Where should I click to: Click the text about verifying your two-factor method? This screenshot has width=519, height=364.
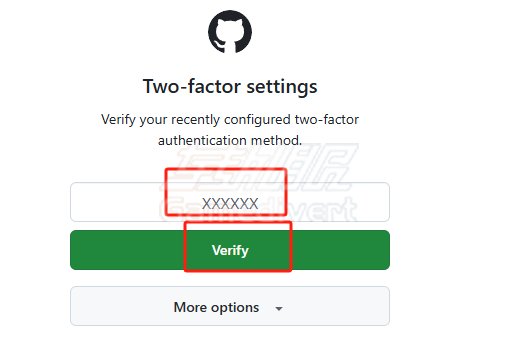pyautogui.click(x=230, y=130)
